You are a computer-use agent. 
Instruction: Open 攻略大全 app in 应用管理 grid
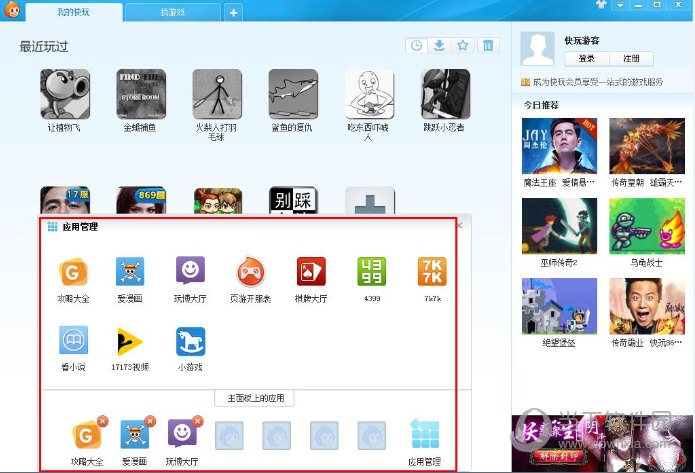tap(73, 272)
